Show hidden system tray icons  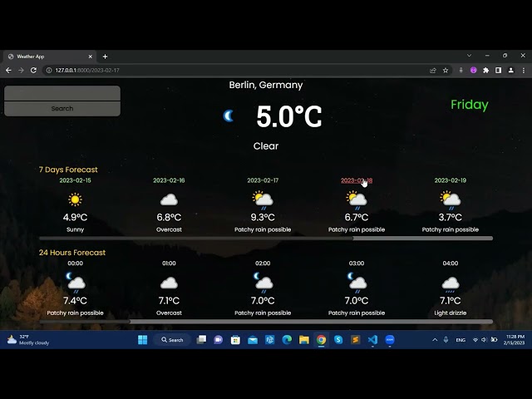435,340
